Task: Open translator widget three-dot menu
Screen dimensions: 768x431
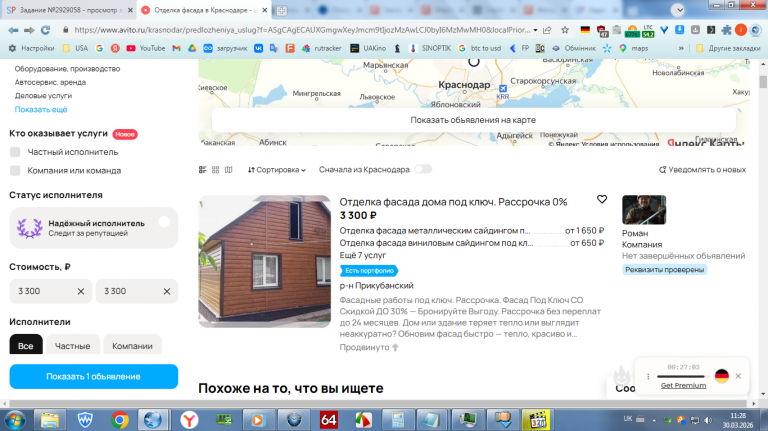Action: pos(648,376)
